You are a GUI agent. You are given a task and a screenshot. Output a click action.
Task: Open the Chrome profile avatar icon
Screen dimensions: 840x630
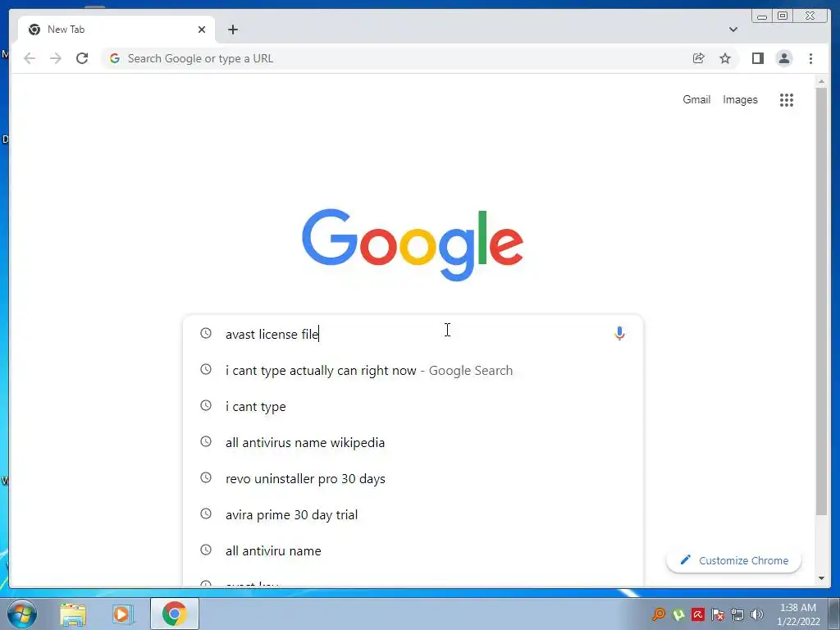(783, 58)
